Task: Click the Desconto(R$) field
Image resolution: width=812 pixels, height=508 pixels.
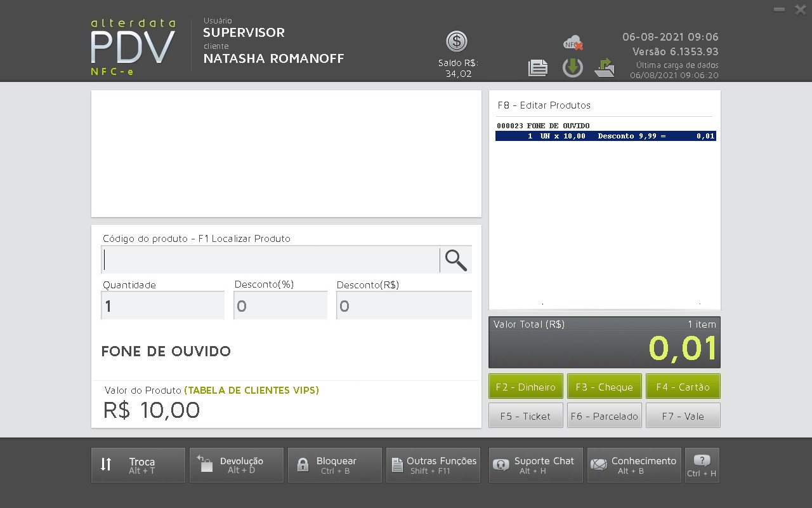Action: click(x=404, y=305)
